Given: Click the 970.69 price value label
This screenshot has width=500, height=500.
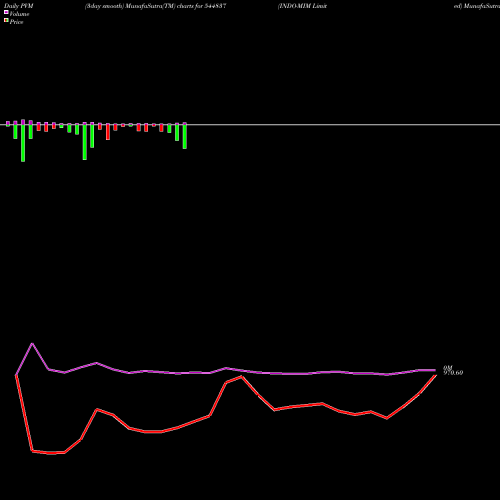Looking at the screenshot, I should 453,373.
